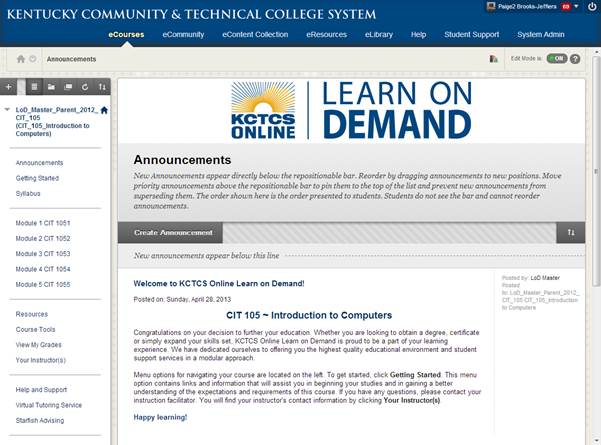Click the logout power icon

tap(592, 7)
